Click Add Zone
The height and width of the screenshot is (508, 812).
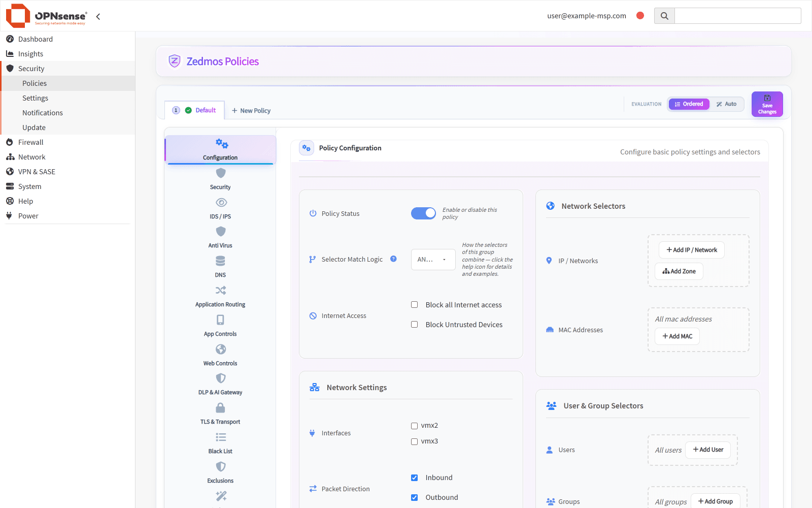(x=679, y=271)
